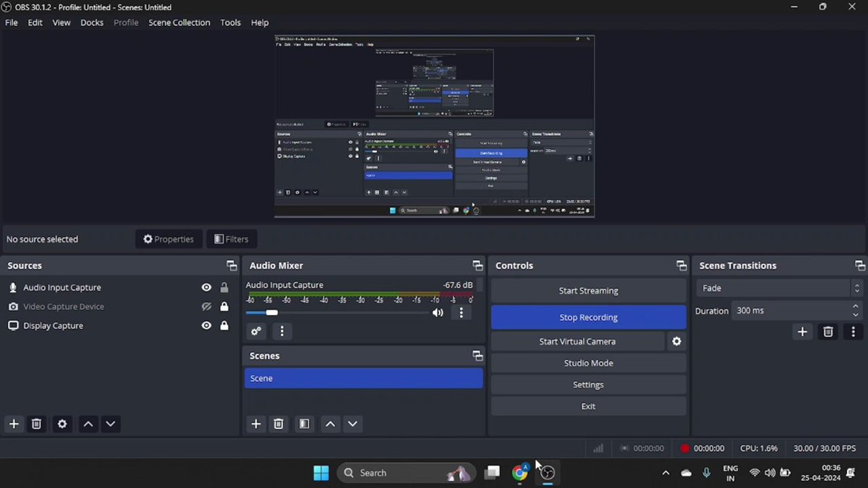Screen dimensions: 868x488
Task: Remove scene transition trash icon
Action: pos(828,332)
